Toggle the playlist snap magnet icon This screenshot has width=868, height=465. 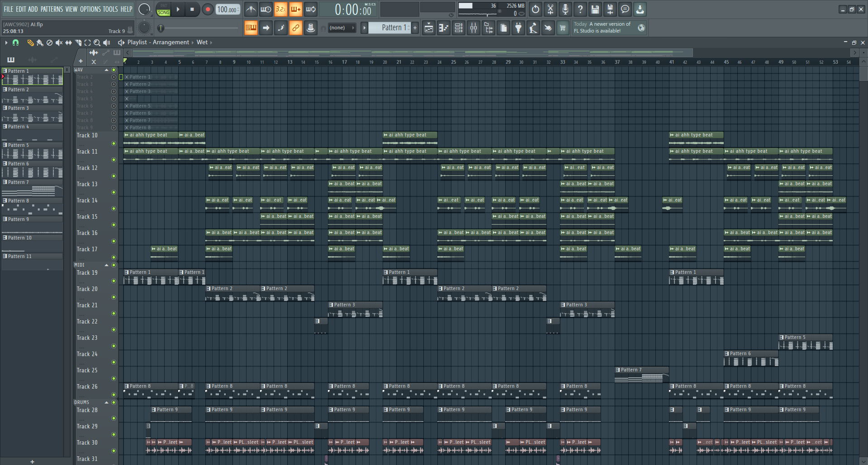(16, 42)
